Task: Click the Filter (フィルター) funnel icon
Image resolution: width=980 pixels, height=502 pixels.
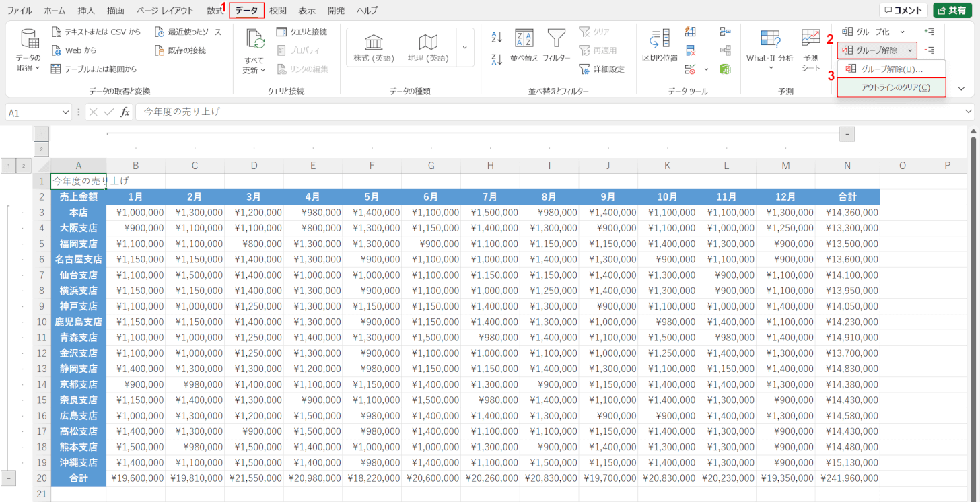Action: [x=556, y=39]
